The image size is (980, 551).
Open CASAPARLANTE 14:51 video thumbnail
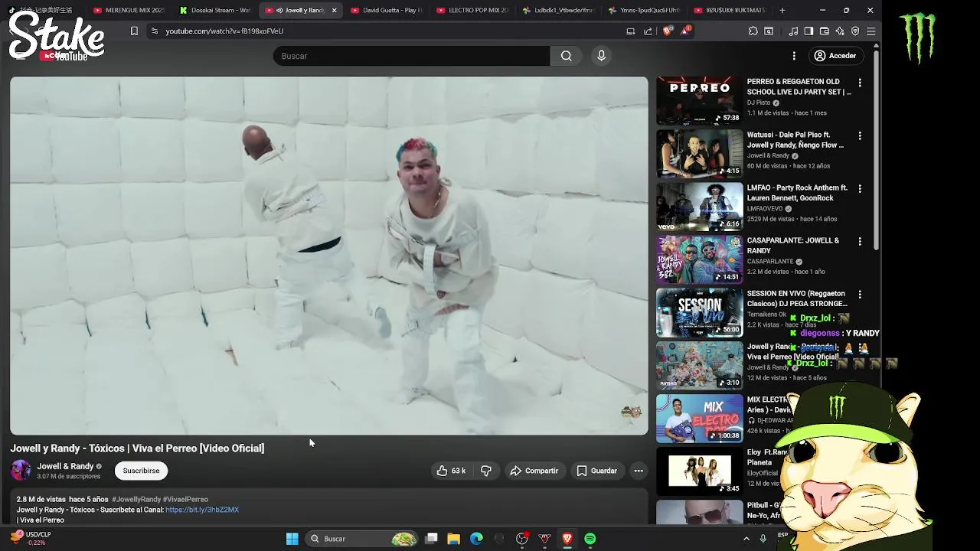699,259
